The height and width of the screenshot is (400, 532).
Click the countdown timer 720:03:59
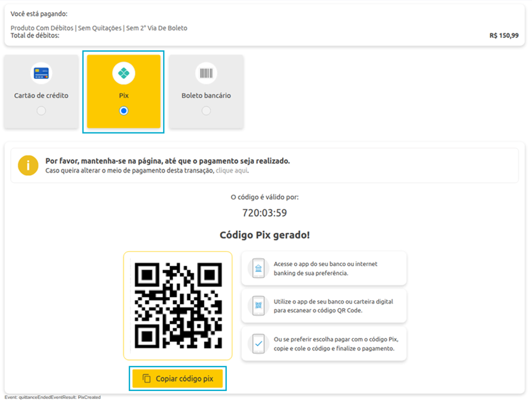click(x=265, y=213)
